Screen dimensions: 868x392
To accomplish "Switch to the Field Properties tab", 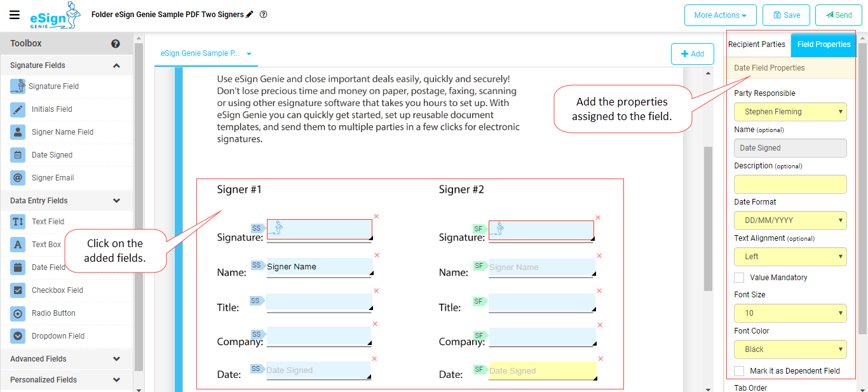I will click(x=824, y=44).
